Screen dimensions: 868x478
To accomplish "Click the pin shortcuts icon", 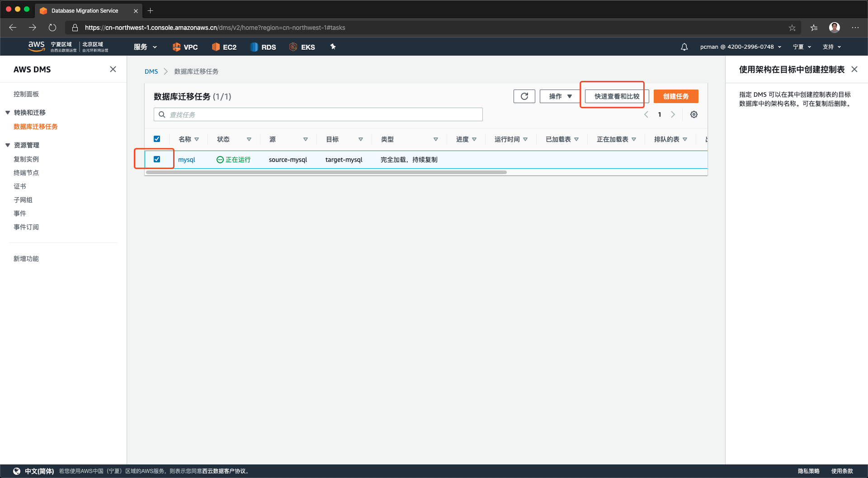I will point(333,47).
